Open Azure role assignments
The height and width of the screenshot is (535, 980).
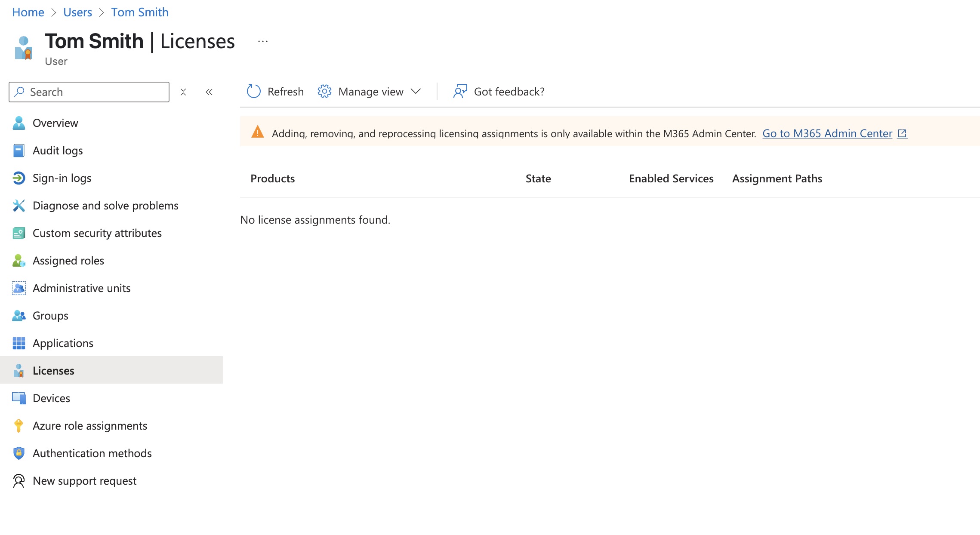pyautogui.click(x=90, y=426)
